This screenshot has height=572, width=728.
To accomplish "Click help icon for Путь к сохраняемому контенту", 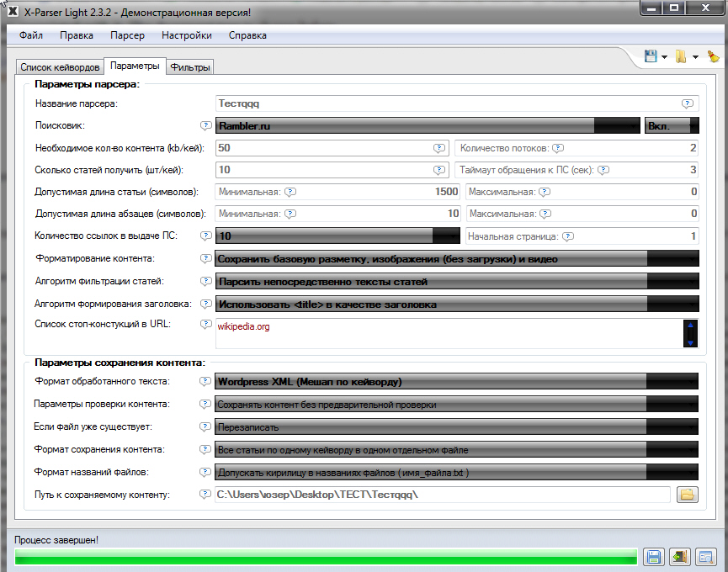I will (205, 494).
